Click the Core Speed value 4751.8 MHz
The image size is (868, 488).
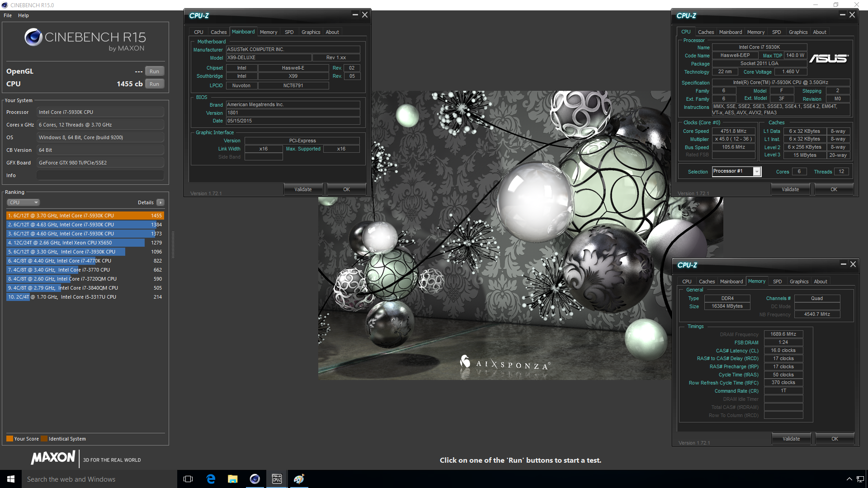click(x=733, y=131)
